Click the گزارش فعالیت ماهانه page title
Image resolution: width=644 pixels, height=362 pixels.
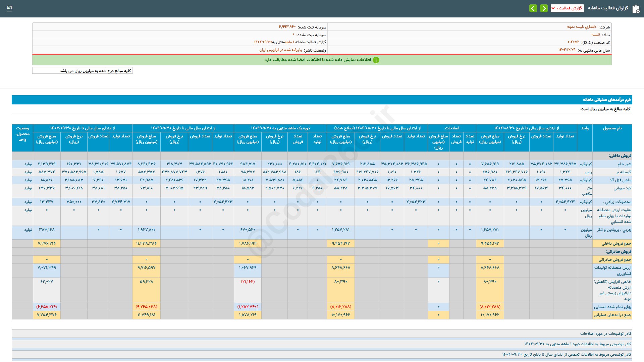point(608,8)
